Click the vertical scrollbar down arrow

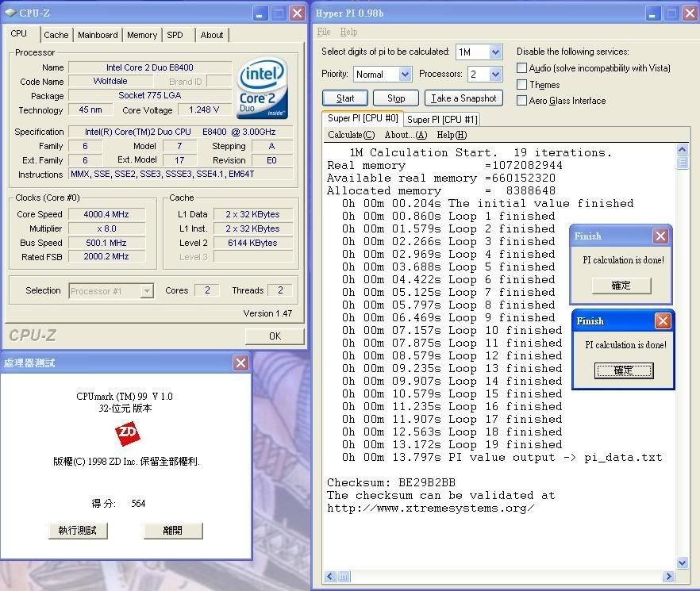(x=683, y=563)
